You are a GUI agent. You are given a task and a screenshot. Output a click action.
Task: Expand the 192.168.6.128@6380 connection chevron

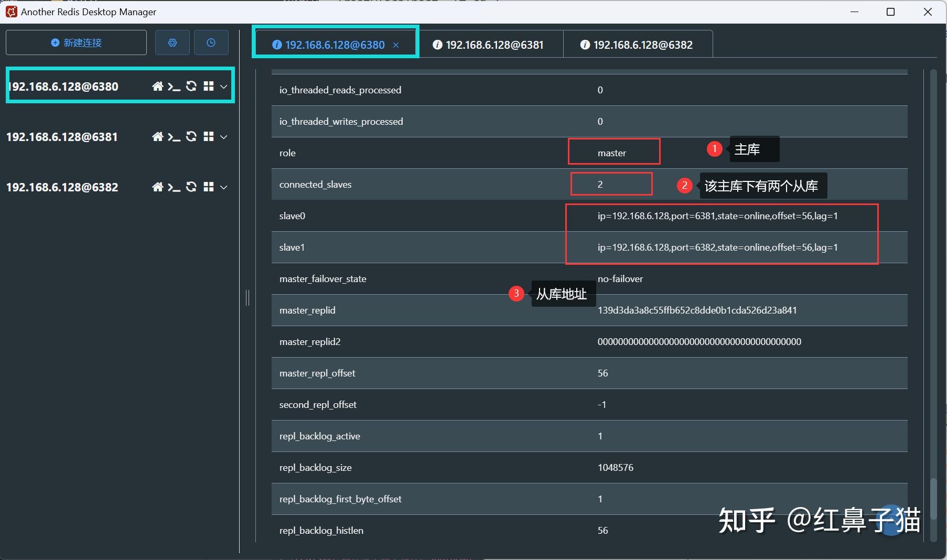pos(224,86)
